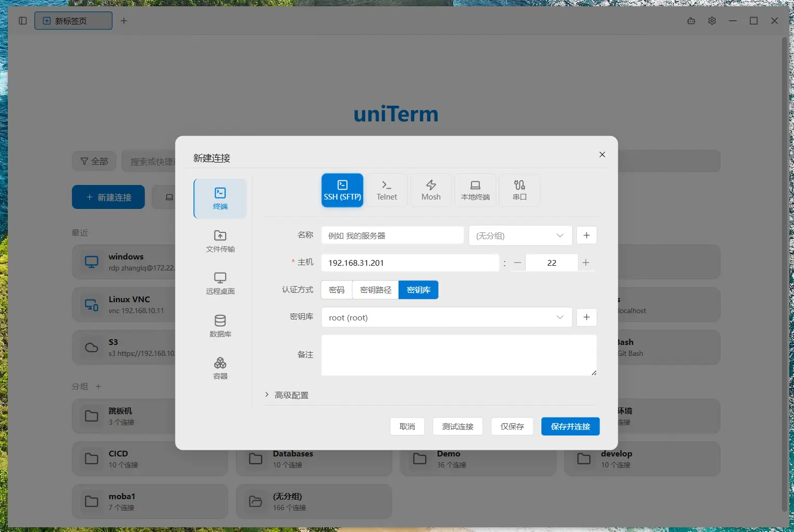Image resolution: width=794 pixels, height=532 pixels.
Task: Open the Linux VNC recent connection
Action: [124, 305]
